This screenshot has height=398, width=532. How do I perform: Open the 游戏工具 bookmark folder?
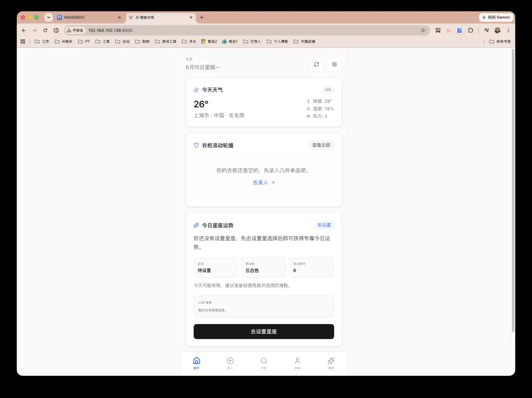pyautogui.click(x=166, y=41)
